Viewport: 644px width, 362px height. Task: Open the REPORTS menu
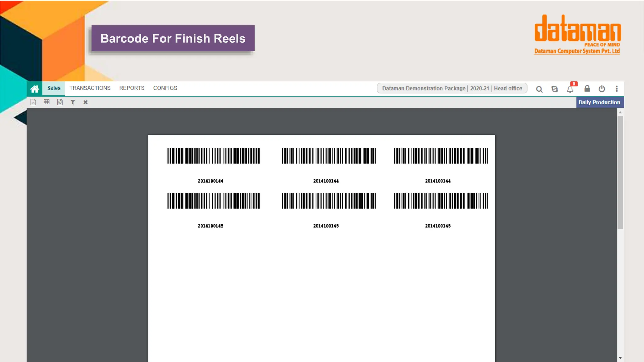point(132,88)
